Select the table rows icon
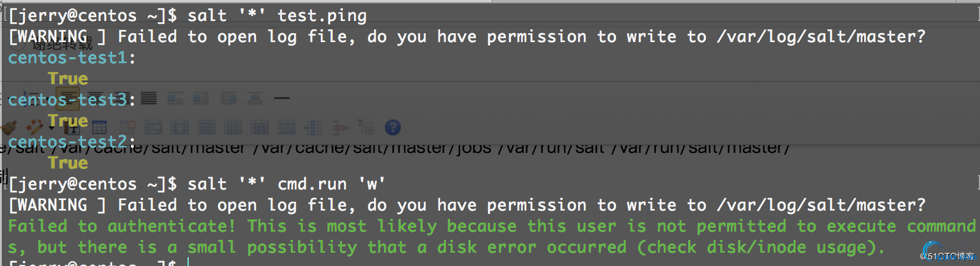 [x=206, y=128]
